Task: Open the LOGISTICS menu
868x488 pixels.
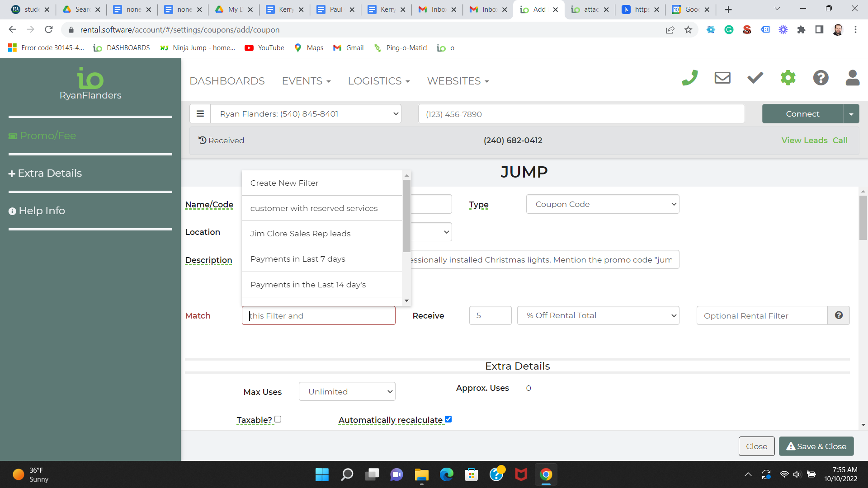Action: (378, 81)
